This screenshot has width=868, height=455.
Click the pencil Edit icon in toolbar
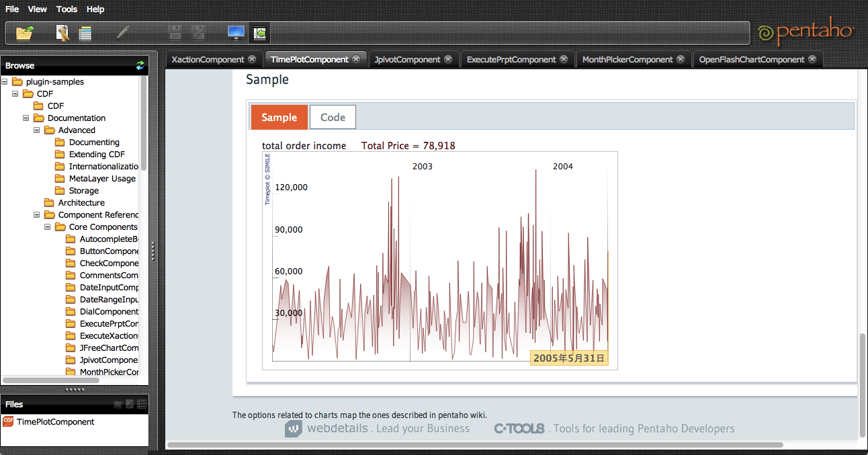click(123, 32)
